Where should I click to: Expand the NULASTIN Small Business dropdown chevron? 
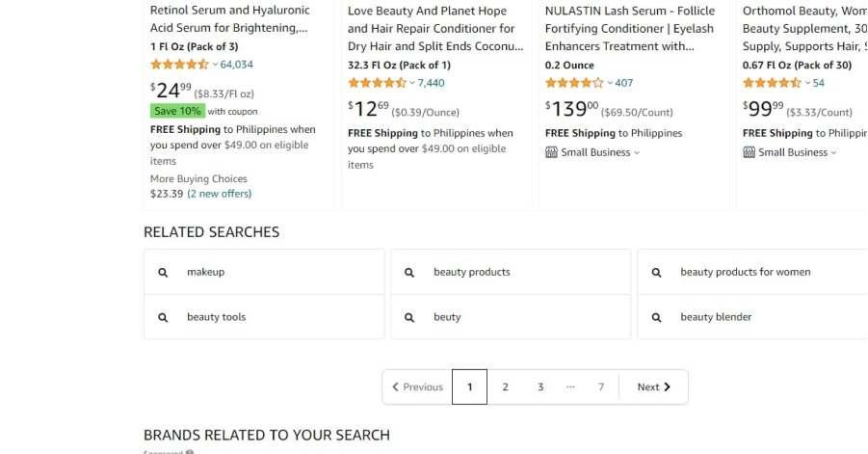pos(637,152)
